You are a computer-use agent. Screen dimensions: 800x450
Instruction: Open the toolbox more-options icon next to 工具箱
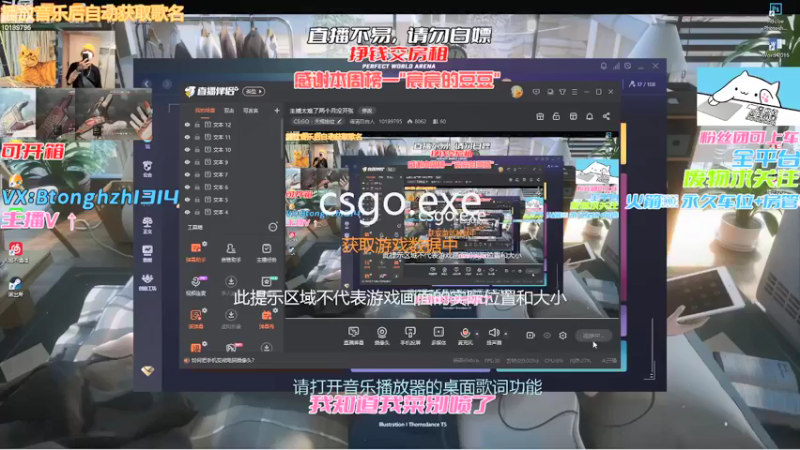(x=273, y=227)
